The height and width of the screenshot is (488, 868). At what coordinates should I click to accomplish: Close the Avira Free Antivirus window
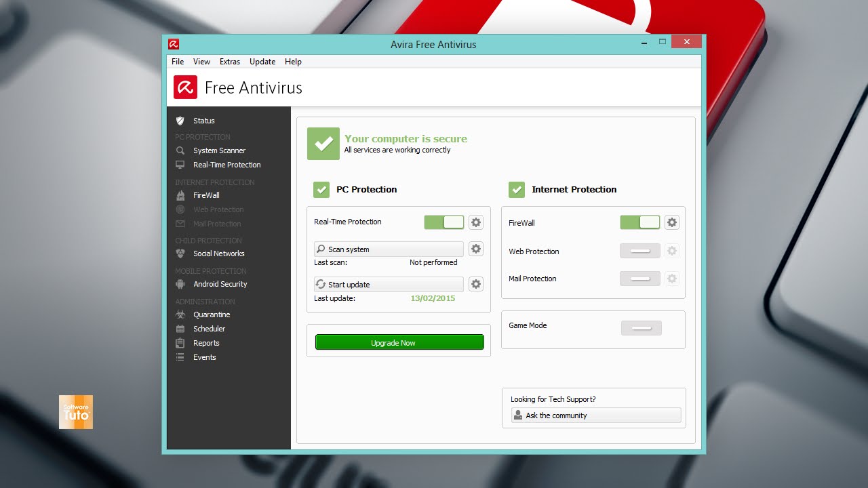(687, 42)
